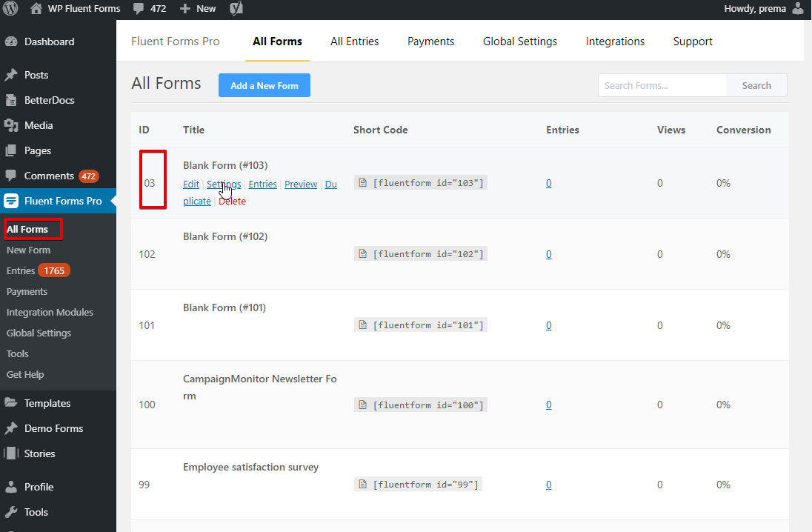Click the home icon for WP Fluent Forms
The height and width of the screenshot is (532, 812).
(36, 8)
